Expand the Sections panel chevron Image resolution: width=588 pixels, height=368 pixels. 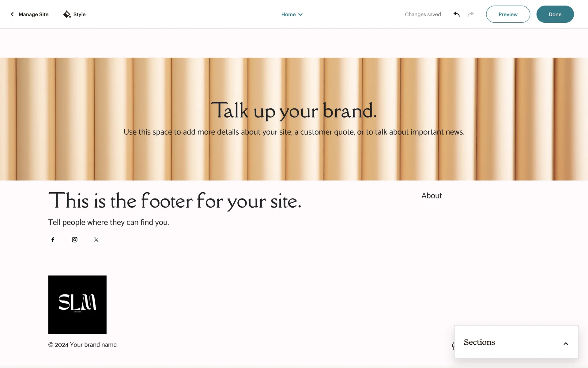[566, 343]
